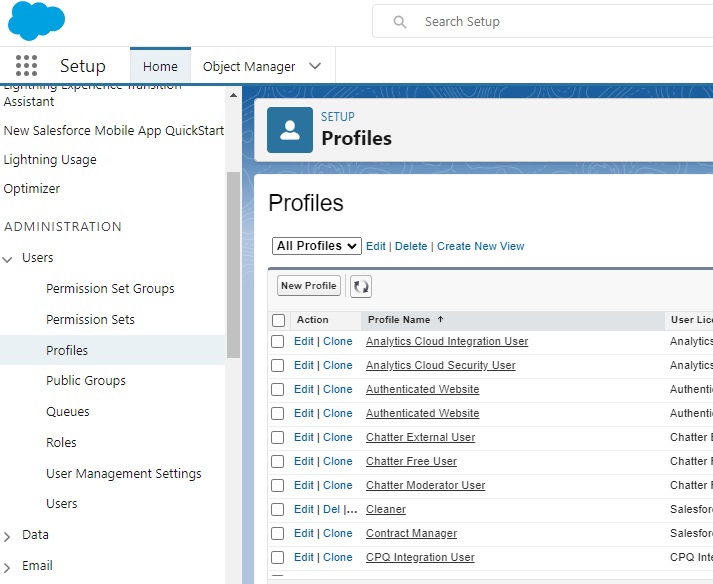Image resolution: width=713 pixels, height=584 pixels.
Task: Toggle the select-all profiles checkbox
Action: coord(278,321)
